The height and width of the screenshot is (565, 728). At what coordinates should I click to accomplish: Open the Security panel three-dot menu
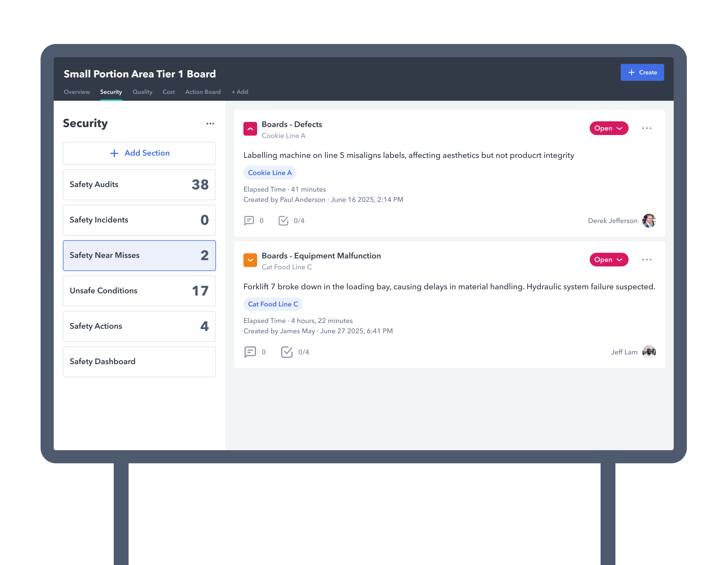pyautogui.click(x=210, y=124)
